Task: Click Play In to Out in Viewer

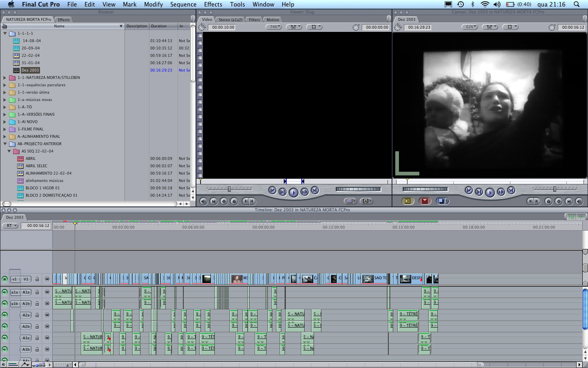Action: 283,191
